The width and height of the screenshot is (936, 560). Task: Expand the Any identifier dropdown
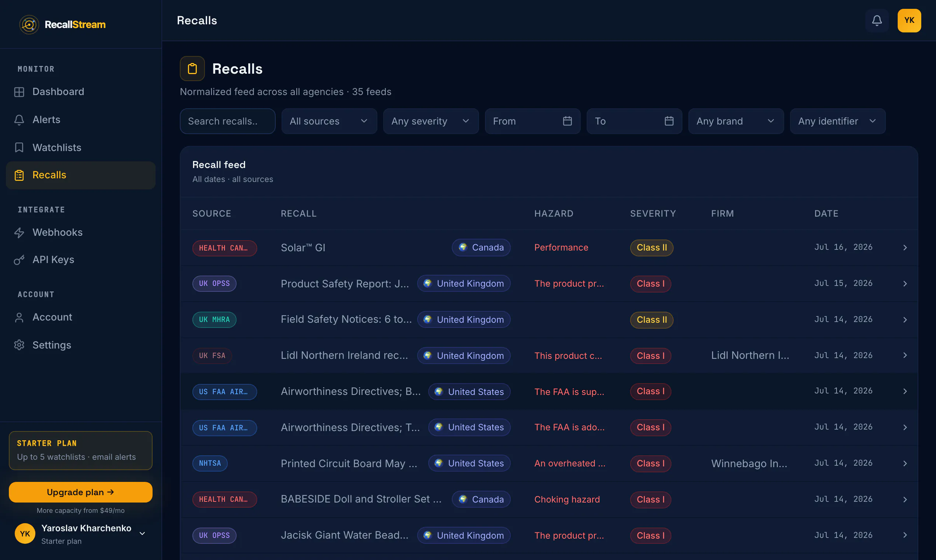click(x=838, y=121)
